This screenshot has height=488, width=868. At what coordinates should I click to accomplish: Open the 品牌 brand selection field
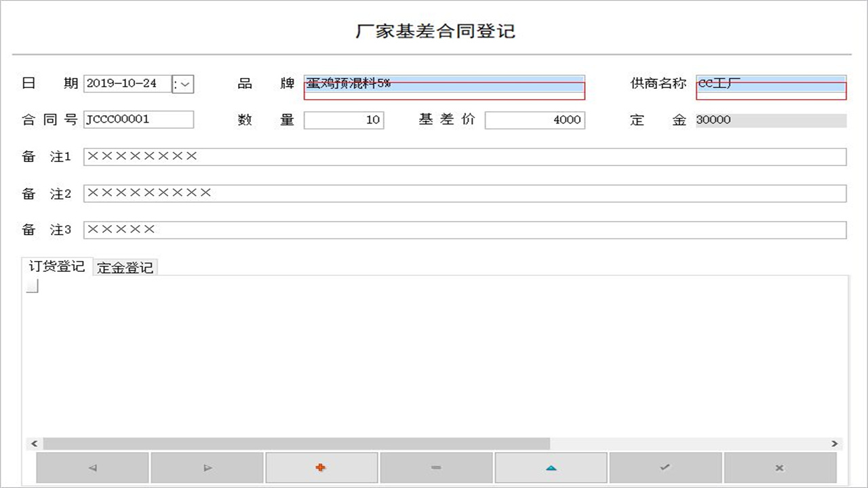(x=443, y=86)
